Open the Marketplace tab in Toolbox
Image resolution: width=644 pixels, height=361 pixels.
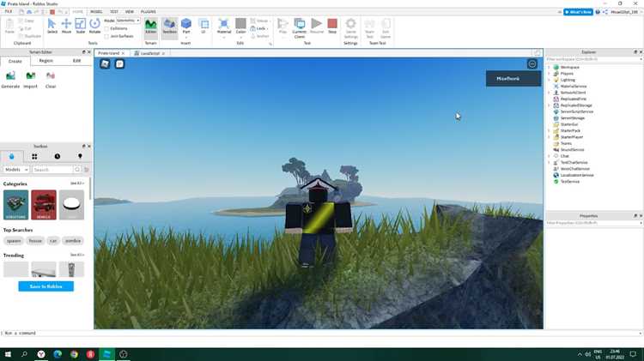(11, 156)
